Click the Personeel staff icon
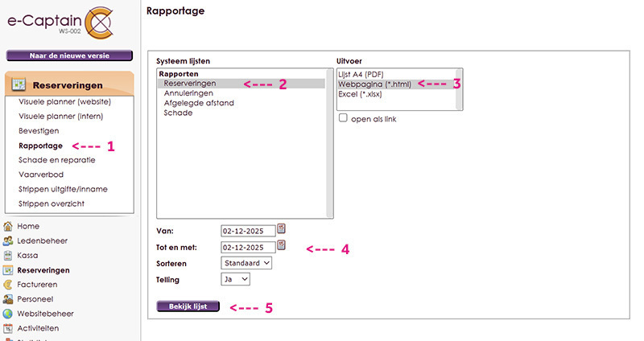Screen dimensions: 644x341 point(8,299)
